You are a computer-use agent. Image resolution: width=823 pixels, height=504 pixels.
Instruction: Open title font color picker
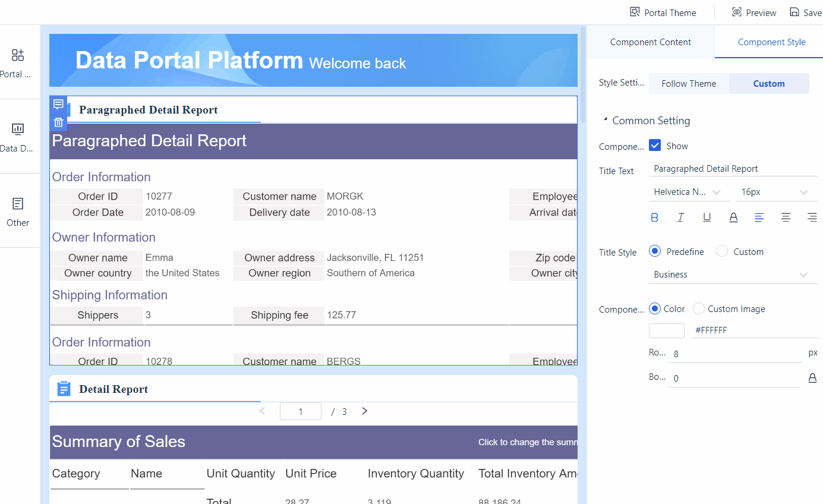coord(733,218)
